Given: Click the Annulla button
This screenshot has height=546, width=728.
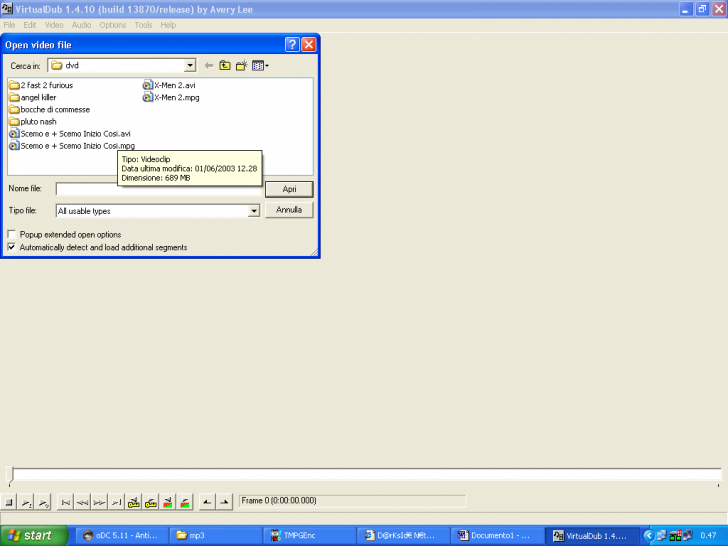Looking at the screenshot, I should (289, 210).
